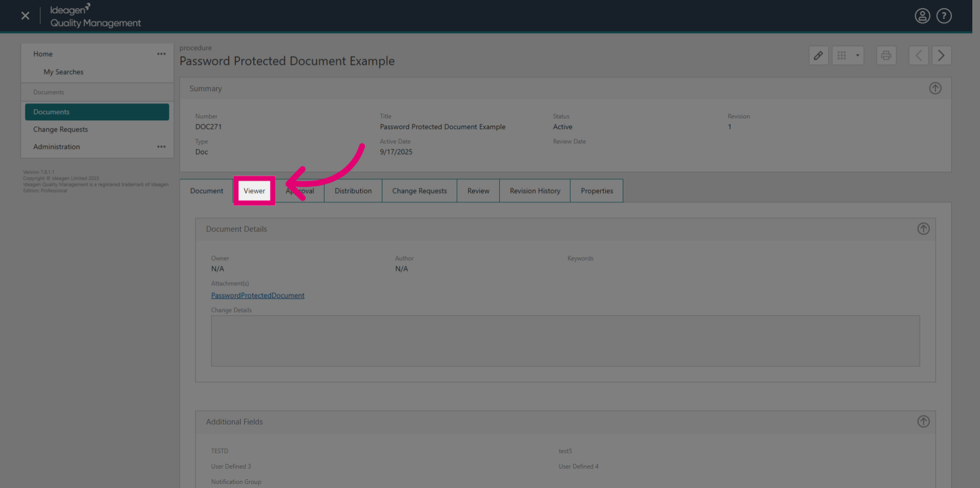The height and width of the screenshot is (488, 980).
Task: Switch to the Viewer tab
Action: (x=254, y=191)
